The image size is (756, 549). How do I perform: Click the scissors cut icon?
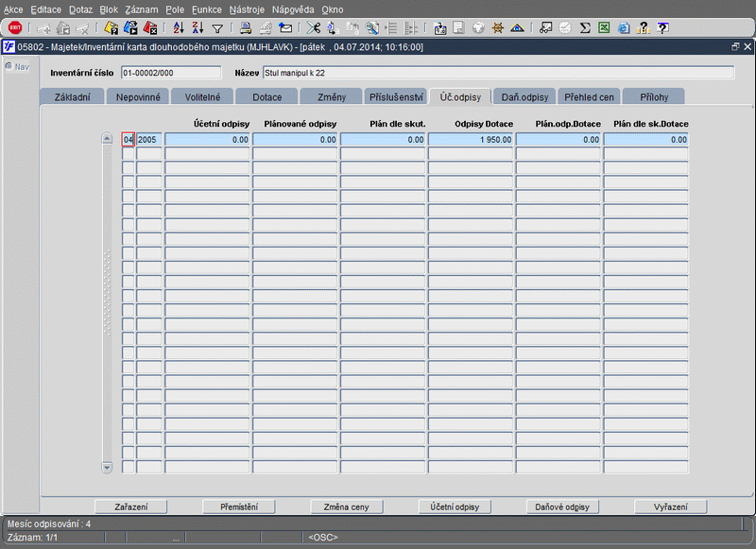coord(314,28)
